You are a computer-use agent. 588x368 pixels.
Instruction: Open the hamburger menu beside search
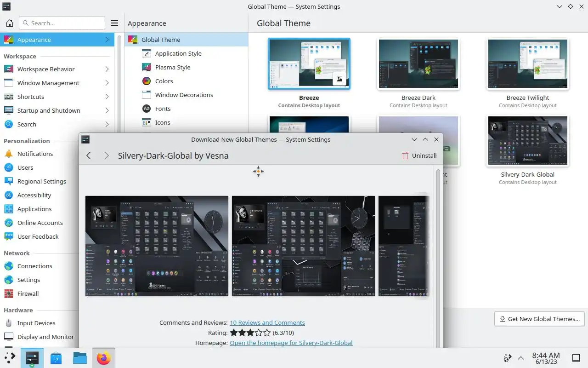[114, 23]
